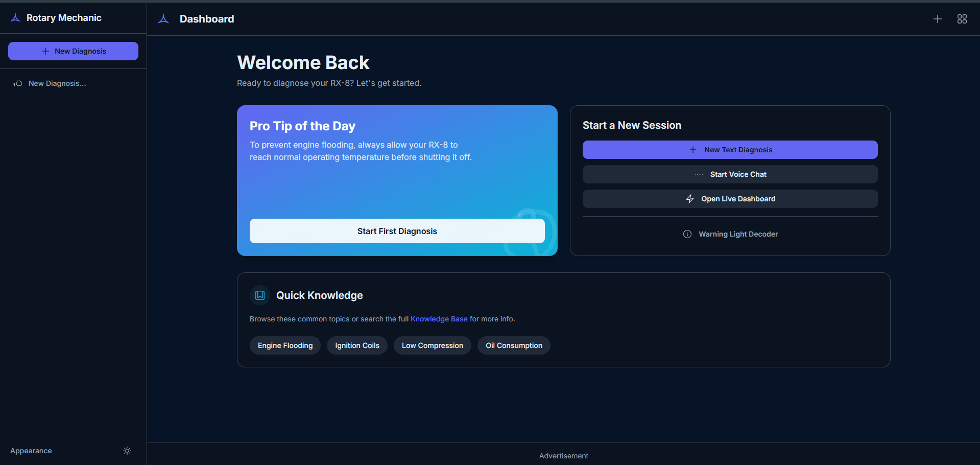Click the rotor icon beside Dashboard title
Screen dimensions: 980x465
tap(163, 19)
